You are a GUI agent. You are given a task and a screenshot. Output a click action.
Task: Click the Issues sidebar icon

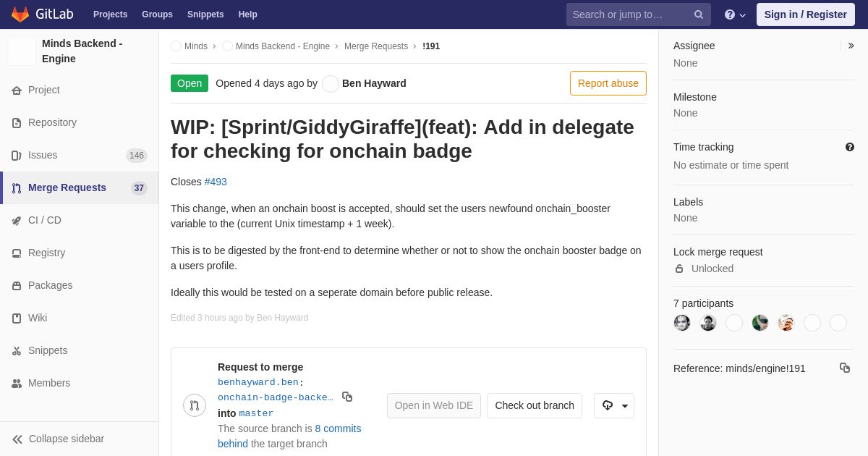tap(17, 156)
